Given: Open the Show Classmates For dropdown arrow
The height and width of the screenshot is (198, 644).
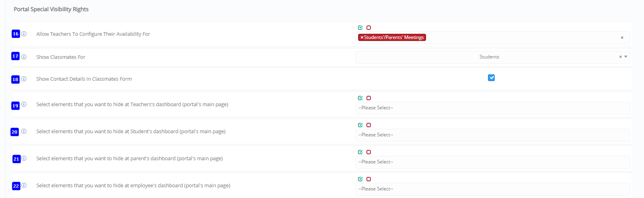Looking at the screenshot, I should click(x=626, y=57).
